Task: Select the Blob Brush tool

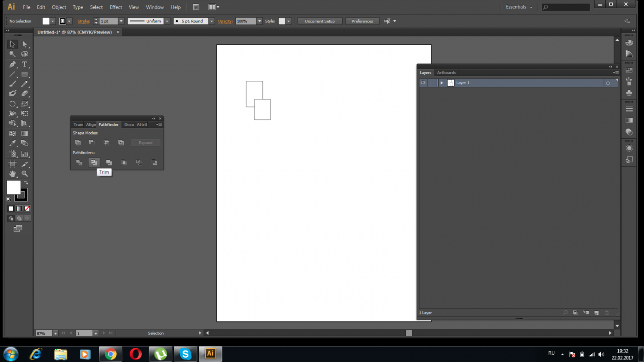Action: [12, 94]
